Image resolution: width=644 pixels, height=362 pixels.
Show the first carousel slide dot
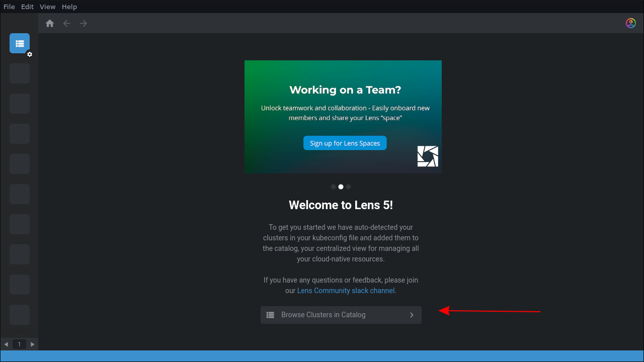[x=333, y=187]
